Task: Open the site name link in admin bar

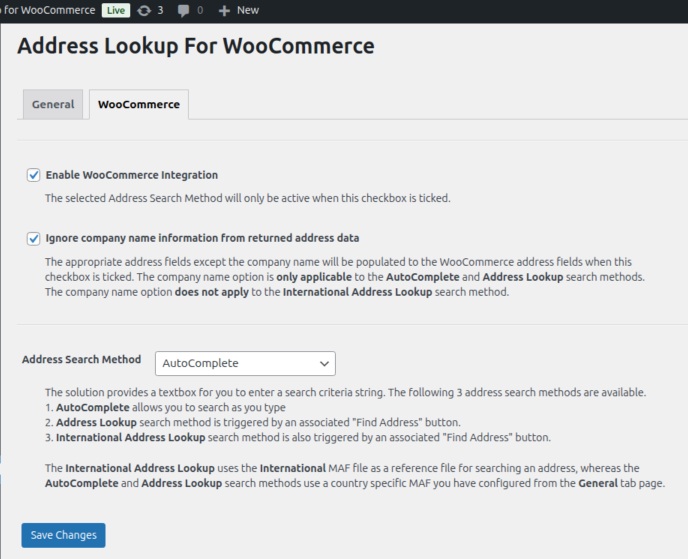Action: click(48, 10)
